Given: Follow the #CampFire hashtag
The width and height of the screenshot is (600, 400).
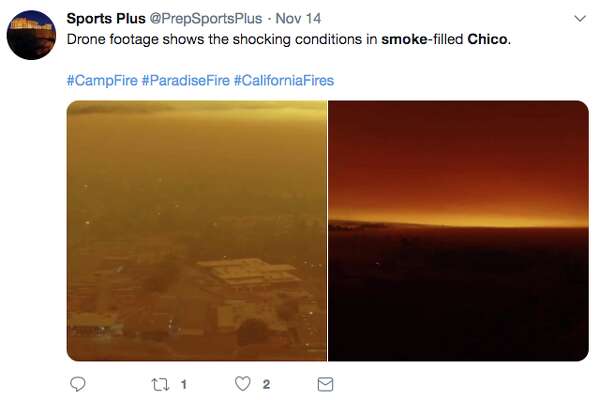Looking at the screenshot, I should 102,80.
